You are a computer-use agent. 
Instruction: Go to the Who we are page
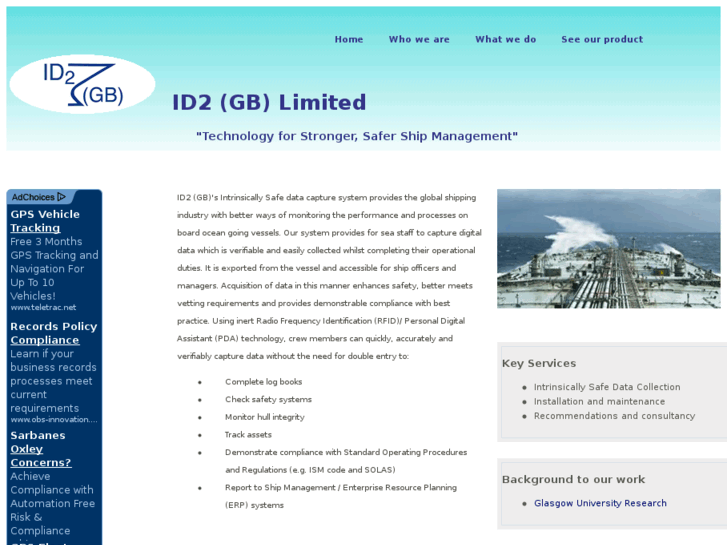tap(419, 39)
